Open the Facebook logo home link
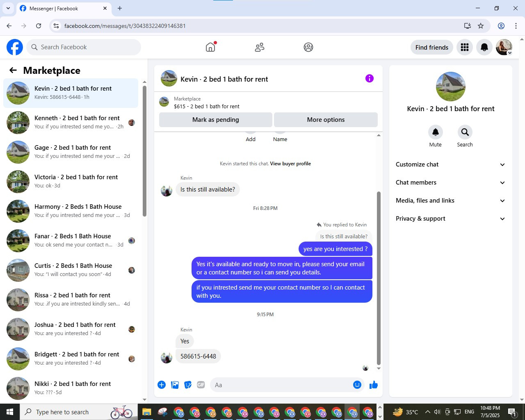525x420 pixels. click(x=15, y=47)
